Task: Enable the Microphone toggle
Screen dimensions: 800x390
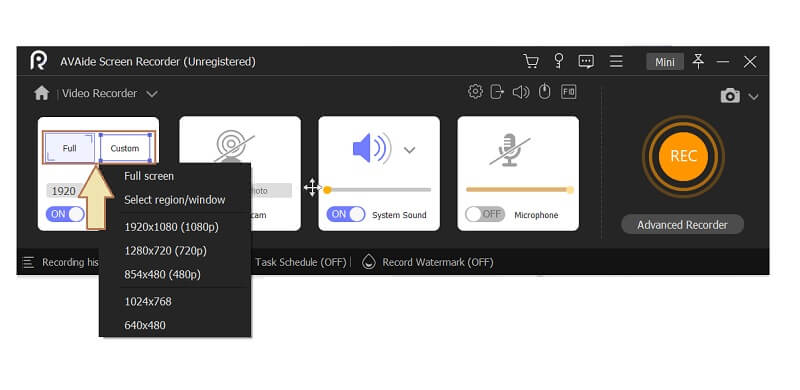Action: tap(485, 214)
